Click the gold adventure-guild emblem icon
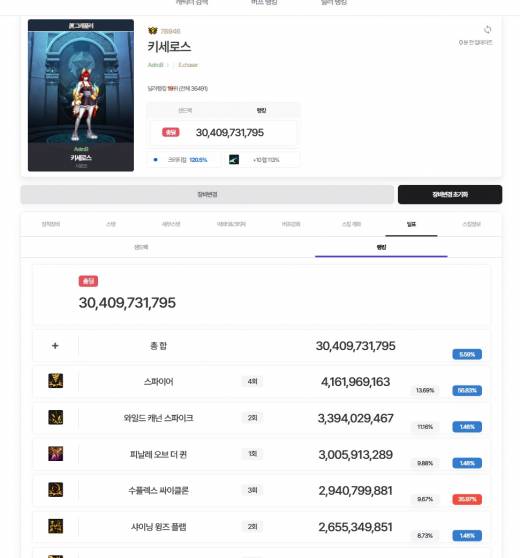 pyautogui.click(x=153, y=31)
